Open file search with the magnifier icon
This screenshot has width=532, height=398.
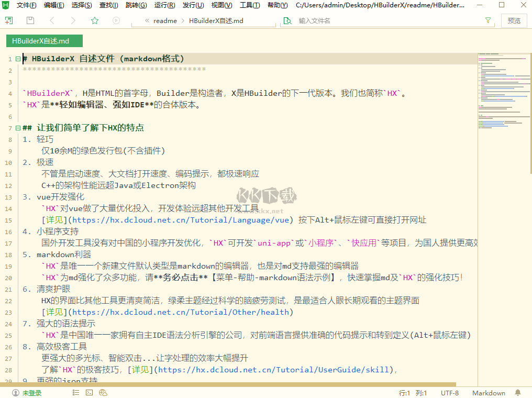tap(287, 20)
